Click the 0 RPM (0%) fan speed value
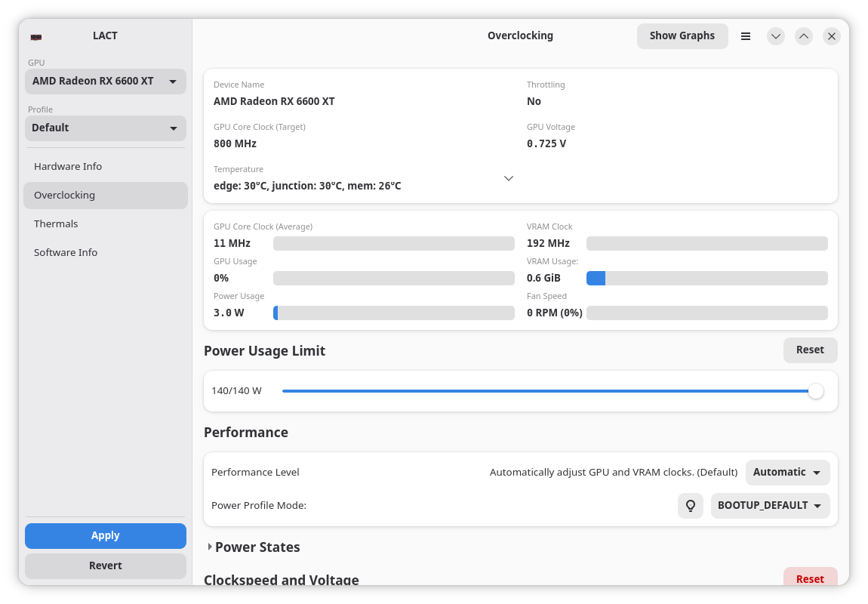 pos(554,313)
